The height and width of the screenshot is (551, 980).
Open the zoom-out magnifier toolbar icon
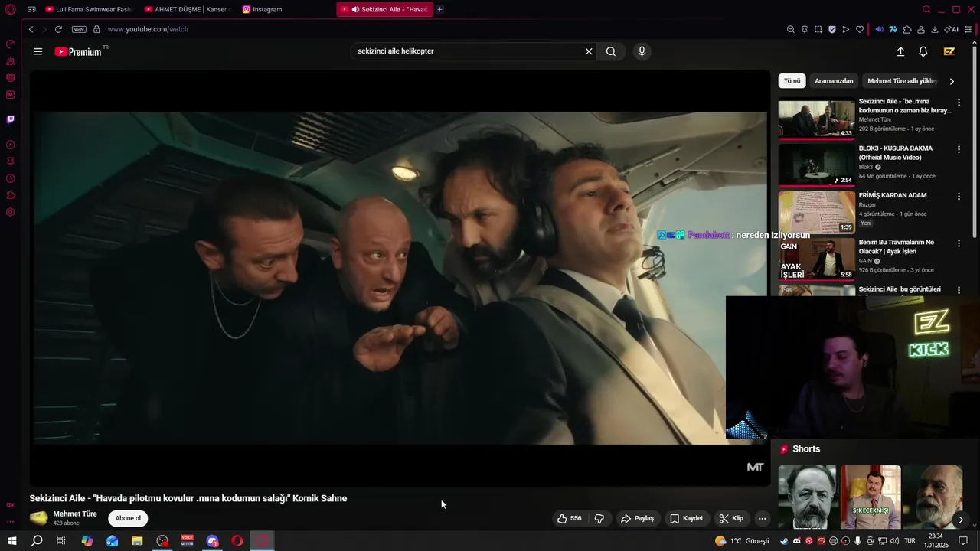(x=790, y=29)
